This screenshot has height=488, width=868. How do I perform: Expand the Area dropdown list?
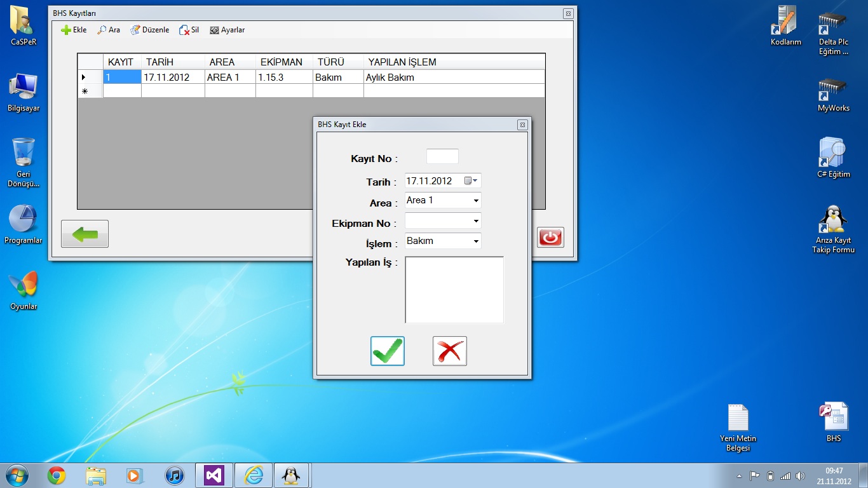476,201
